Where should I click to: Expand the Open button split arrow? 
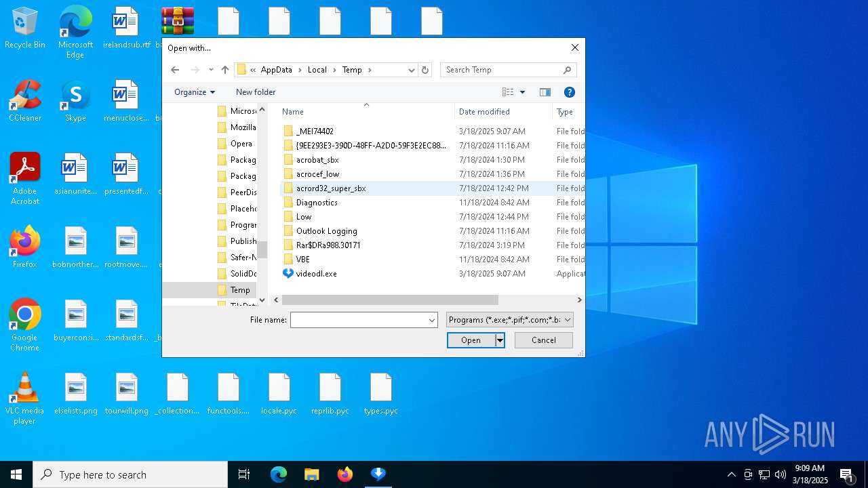pyautogui.click(x=500, y=340)
